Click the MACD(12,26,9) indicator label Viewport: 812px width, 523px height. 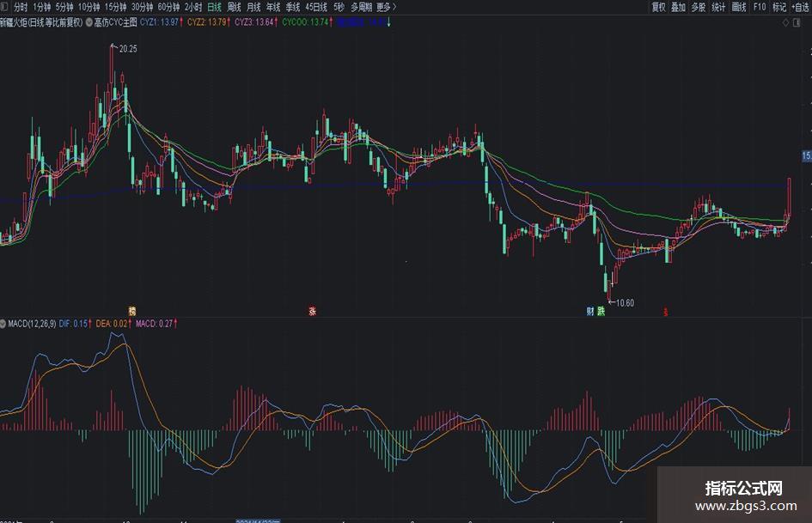(x=32, y=324)
